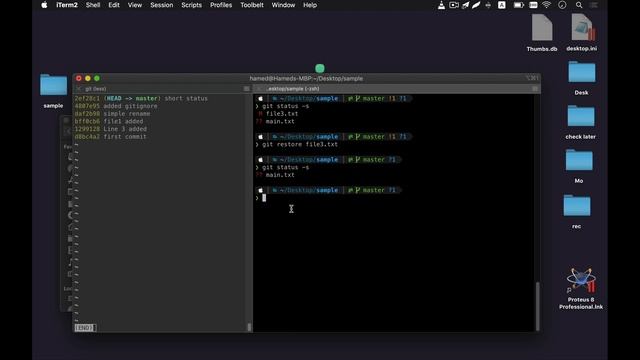
Task: Click the terminal pane vertical scrollbar
Action: click(538, 306)
